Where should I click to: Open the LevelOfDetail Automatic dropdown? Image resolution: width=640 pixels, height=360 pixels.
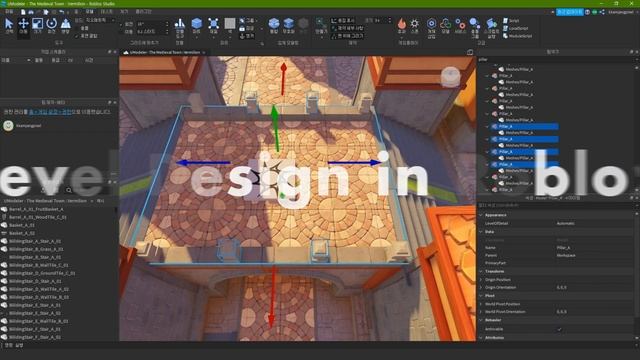(x=594, y=223)
